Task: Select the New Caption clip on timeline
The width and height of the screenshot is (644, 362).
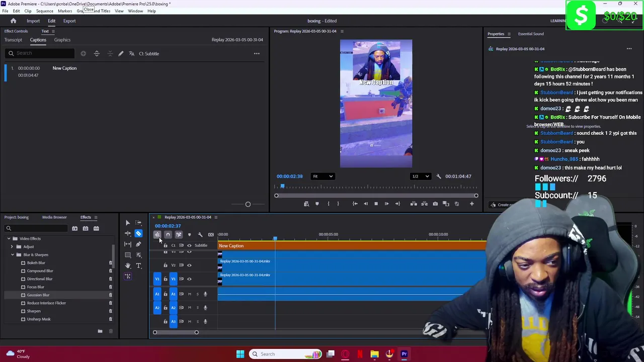Action: [x=352, y=246]
